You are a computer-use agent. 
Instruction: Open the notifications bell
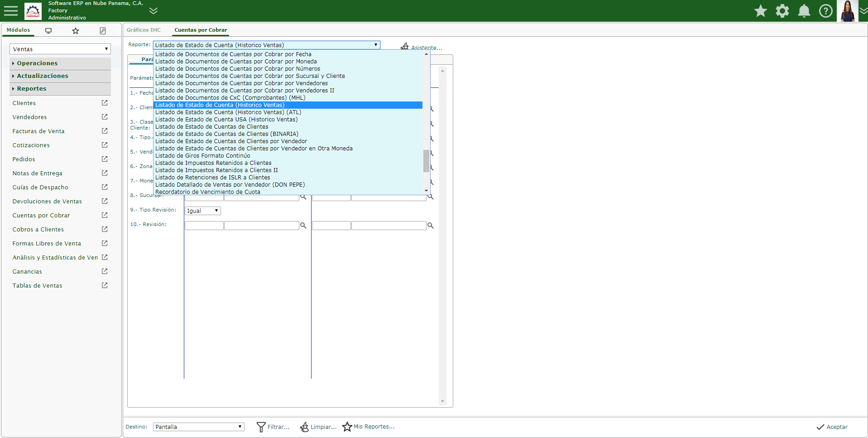(x=804, y=11)
